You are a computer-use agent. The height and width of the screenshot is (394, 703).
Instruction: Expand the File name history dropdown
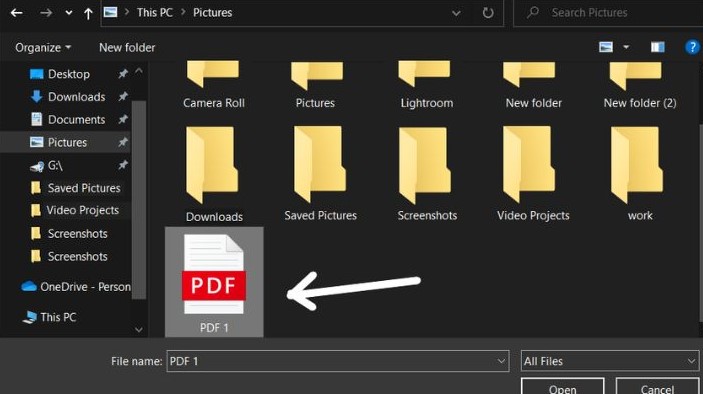(x=501, y=361)
